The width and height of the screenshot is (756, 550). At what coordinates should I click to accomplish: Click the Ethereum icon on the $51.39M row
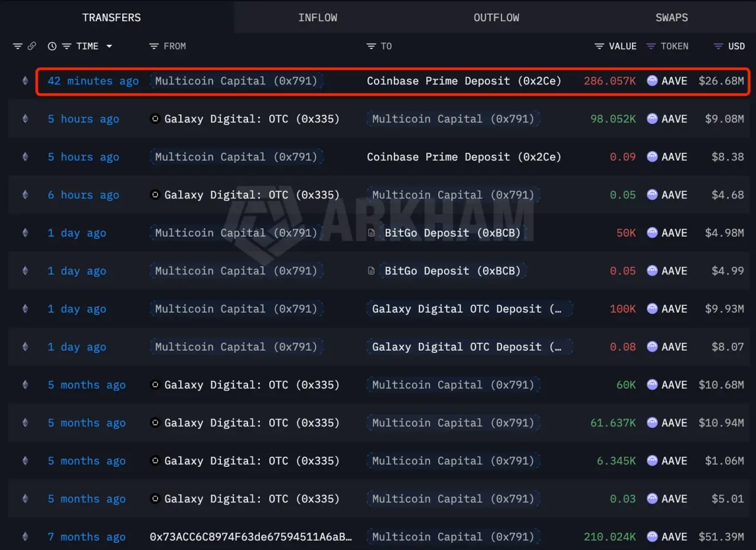coord(25,536)
